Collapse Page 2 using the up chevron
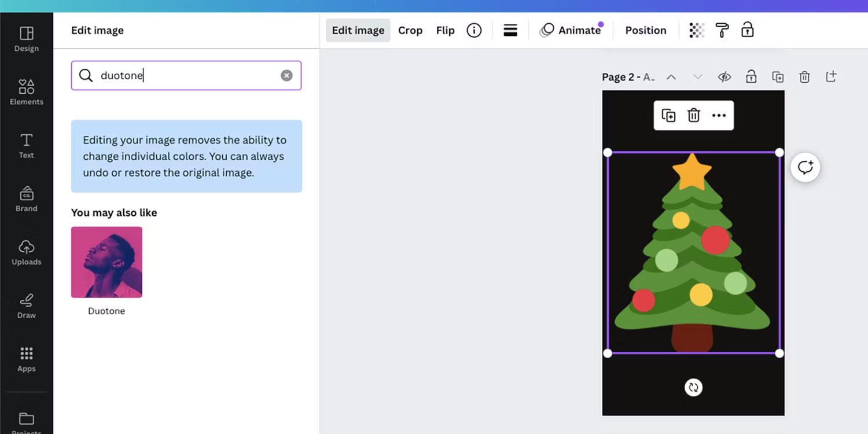 [671, 76]
